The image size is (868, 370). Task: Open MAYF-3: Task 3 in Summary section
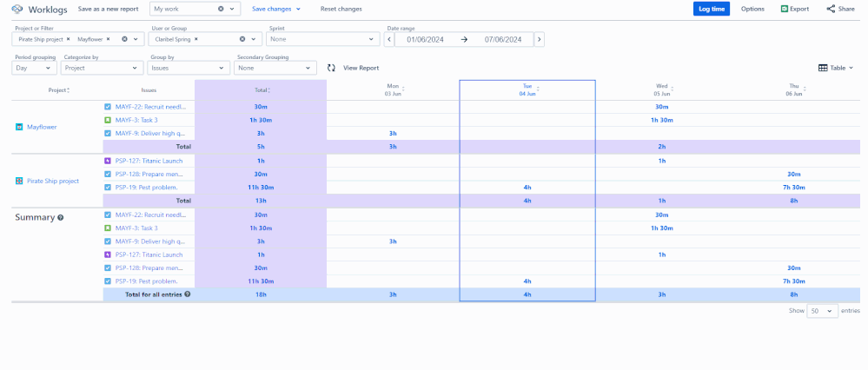coord(136,228)
